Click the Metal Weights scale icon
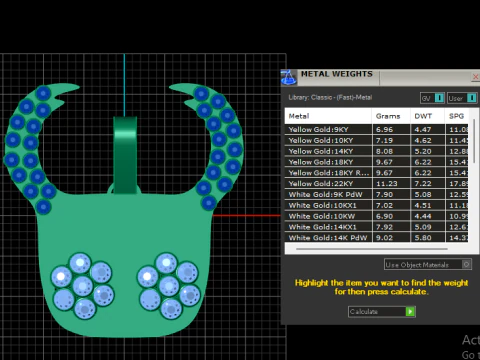The width and height of the screenshot is (480, 360). [288, 77]
